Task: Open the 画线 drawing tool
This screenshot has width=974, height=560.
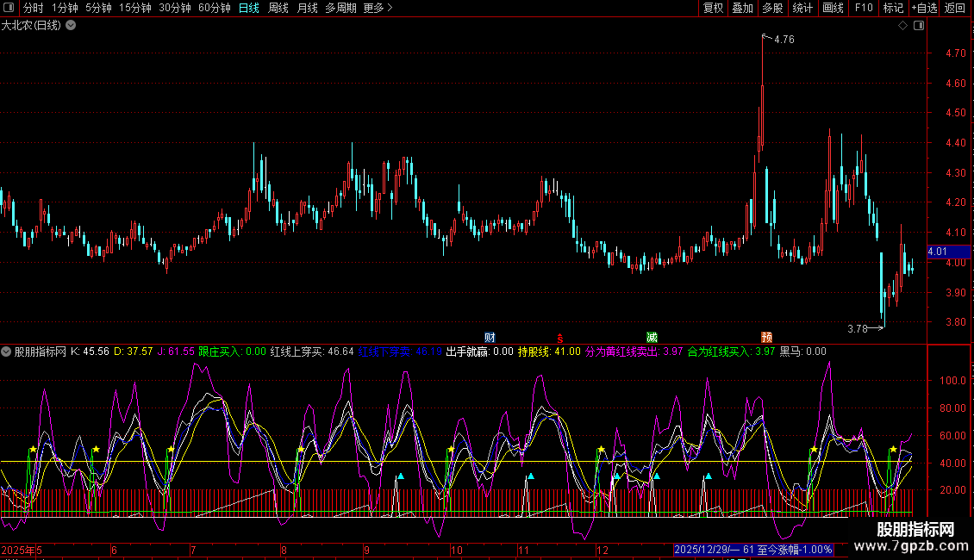Action: pyautogui.click(x=833, y=9)
